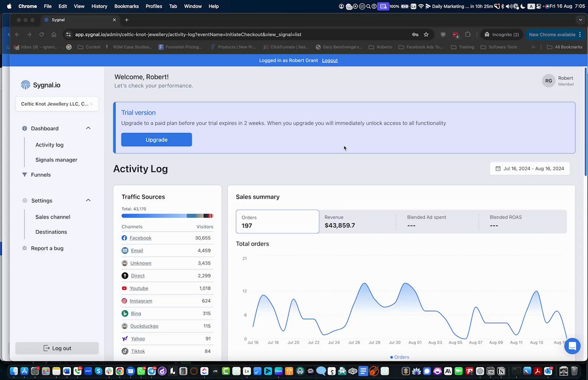
Task: Collapse the Settings section chevron
Action: click(88, 200)
